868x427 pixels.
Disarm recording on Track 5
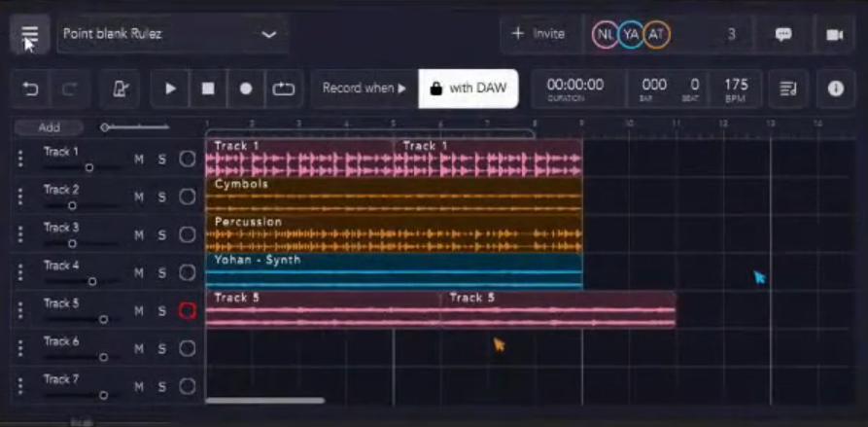click(188, 311)
